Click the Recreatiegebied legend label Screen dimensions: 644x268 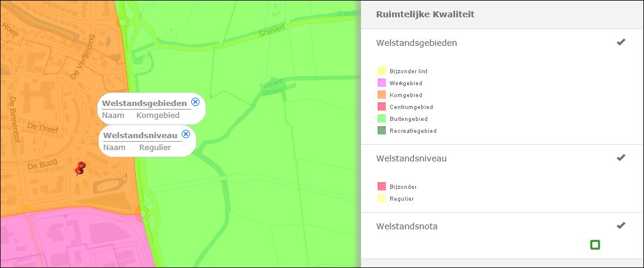coord(413,131)
